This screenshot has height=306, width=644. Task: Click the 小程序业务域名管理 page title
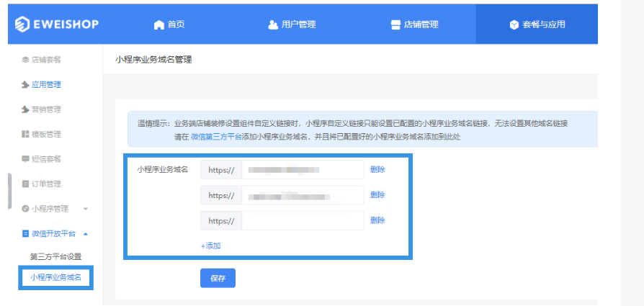click(153, 60)
